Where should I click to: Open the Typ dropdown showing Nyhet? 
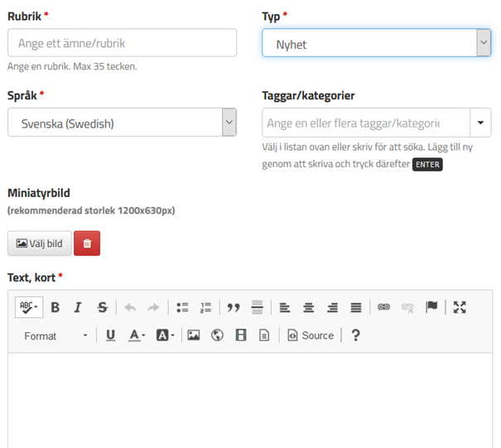pos(376,44)
